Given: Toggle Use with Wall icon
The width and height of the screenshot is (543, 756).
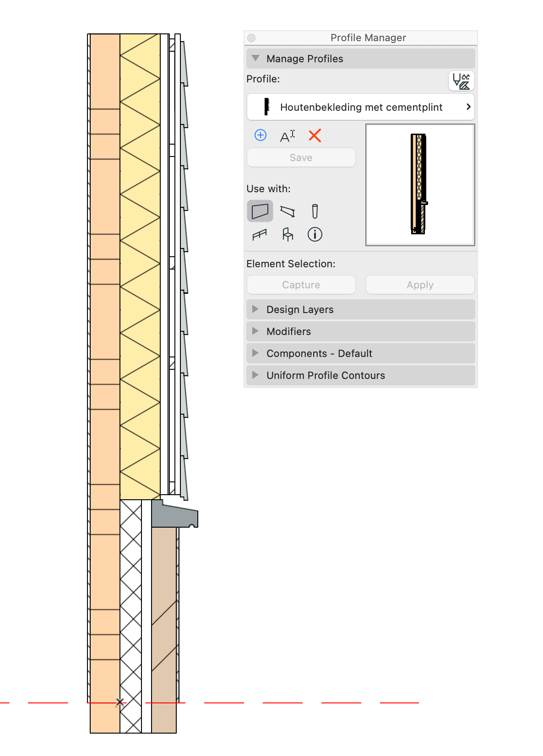Looking at the screenshot, I should [x=260, y=211].
